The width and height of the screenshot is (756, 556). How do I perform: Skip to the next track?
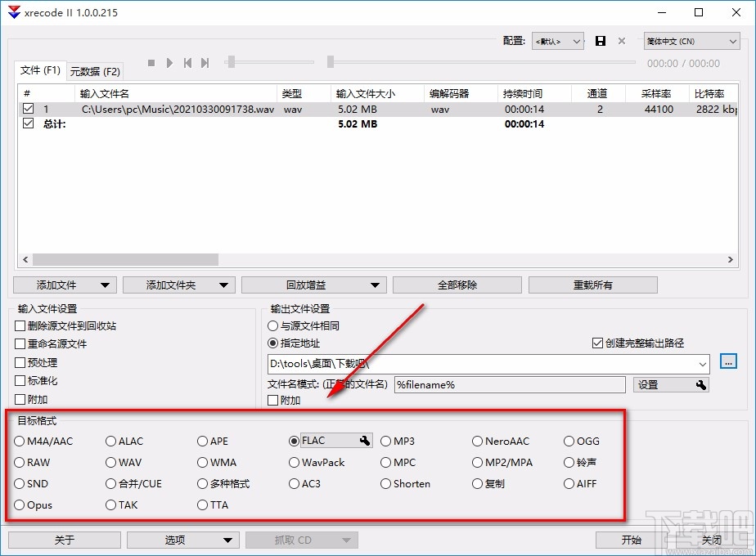click(205, 62)
